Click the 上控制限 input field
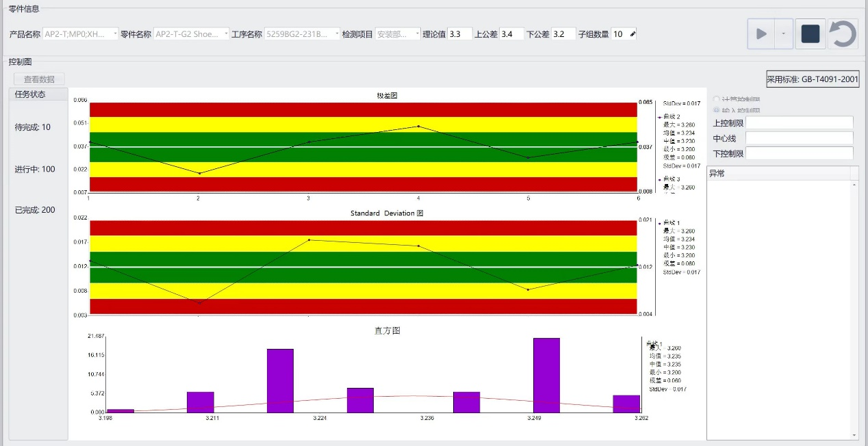The width and height of the screenshot is (868, 446). 799,123
